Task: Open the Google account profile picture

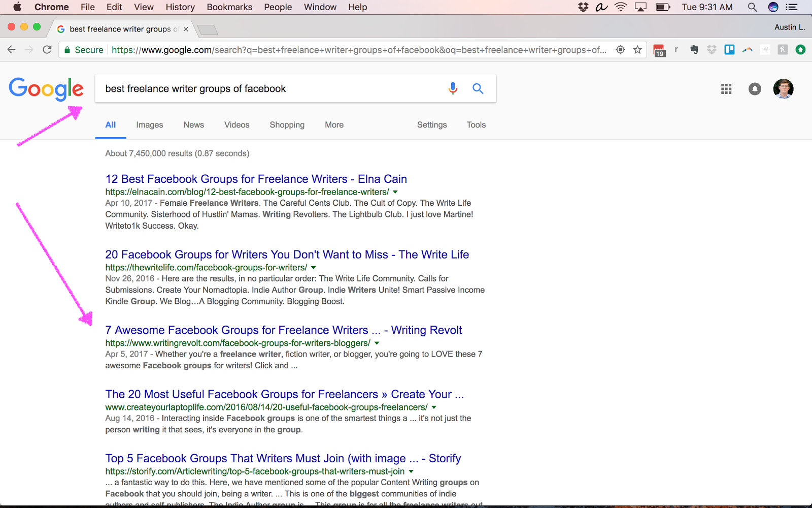Action: coord(783,89)
